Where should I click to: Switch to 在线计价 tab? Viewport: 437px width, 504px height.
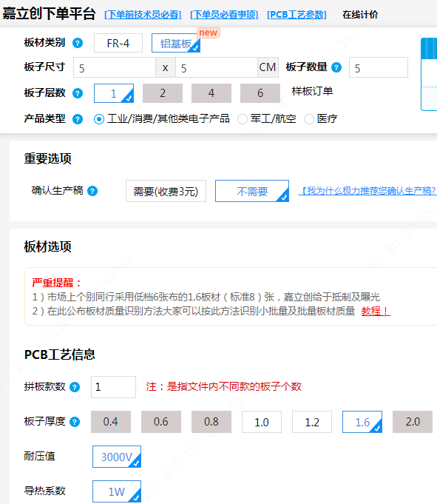click(x=360, y=15)
